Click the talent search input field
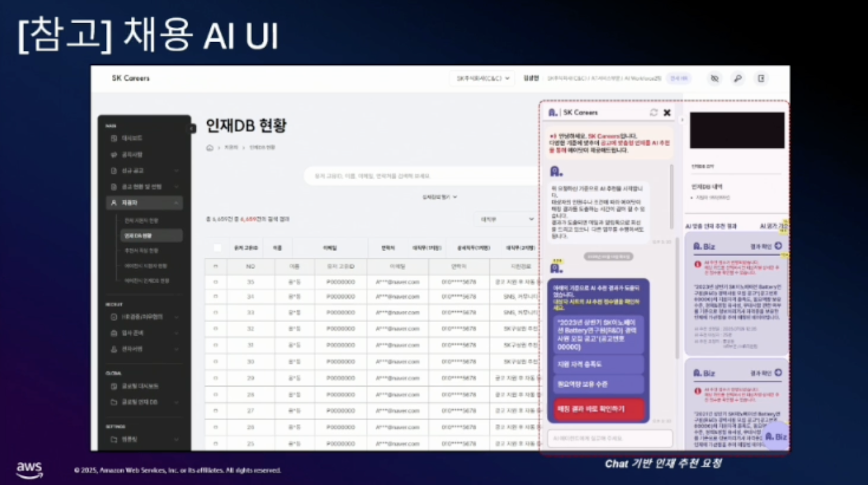The width and height of the screenshot is (868, 485). tap(422, 176)
